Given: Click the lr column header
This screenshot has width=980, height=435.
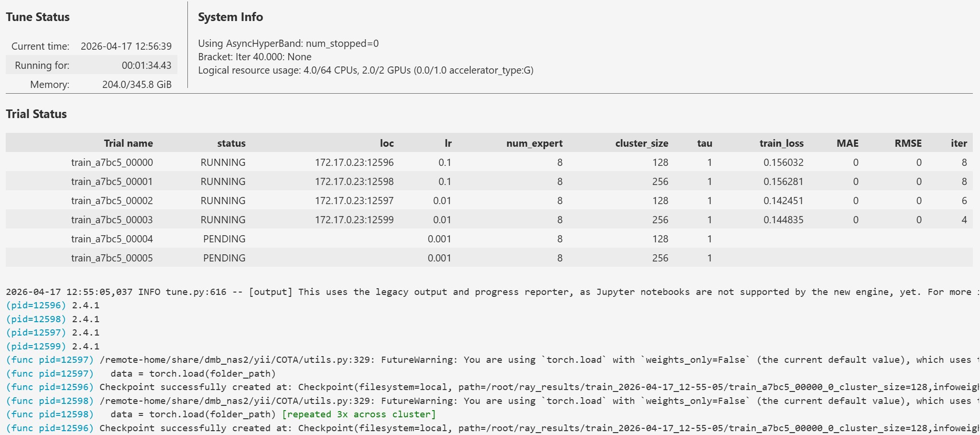Looking at the screenshot, I should point(448,143).
